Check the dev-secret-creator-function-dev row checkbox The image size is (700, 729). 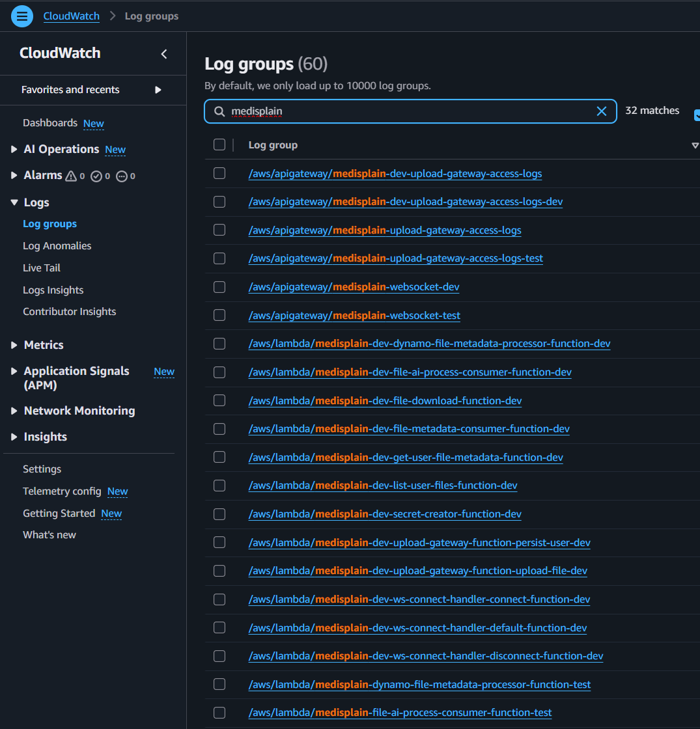point(219,514)
